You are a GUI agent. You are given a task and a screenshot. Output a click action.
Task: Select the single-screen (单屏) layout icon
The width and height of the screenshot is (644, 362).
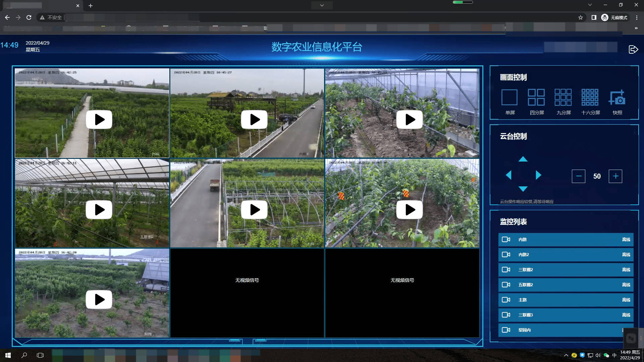tap(509, 98)
